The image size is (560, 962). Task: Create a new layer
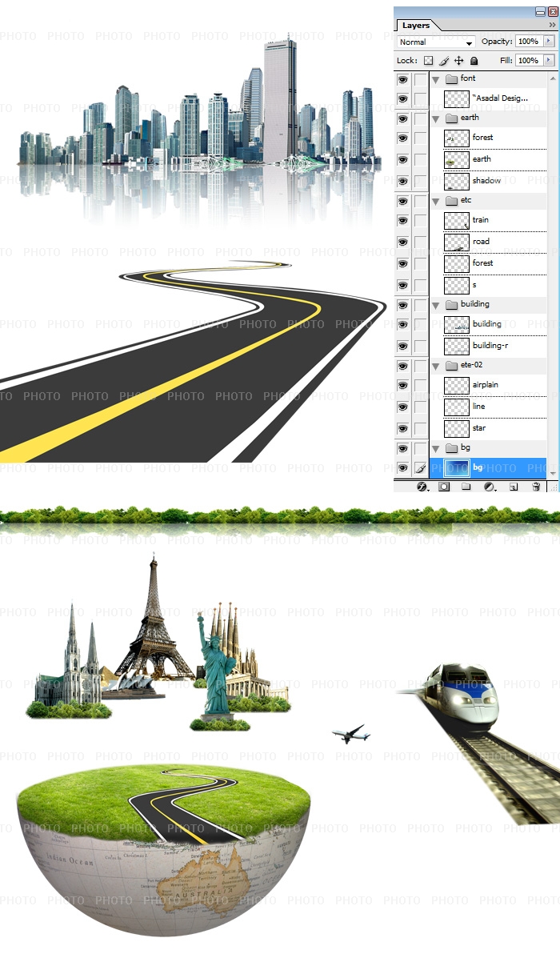(514, 486)
